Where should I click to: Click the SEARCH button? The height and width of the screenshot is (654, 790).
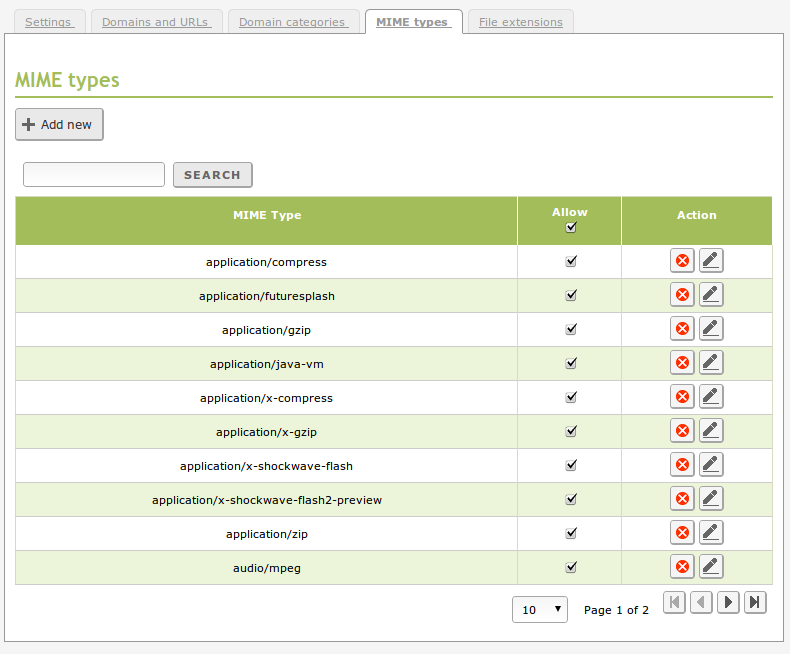[213, 175]
